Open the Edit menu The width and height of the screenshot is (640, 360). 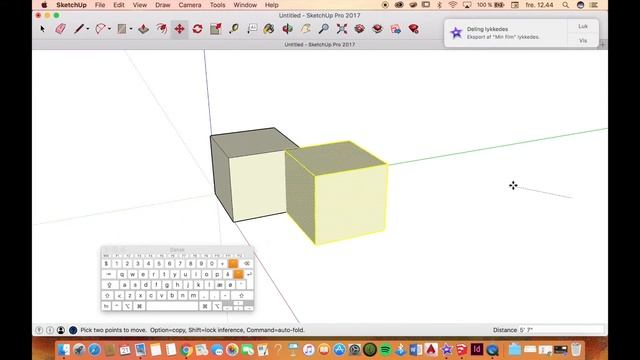(119, 5)
